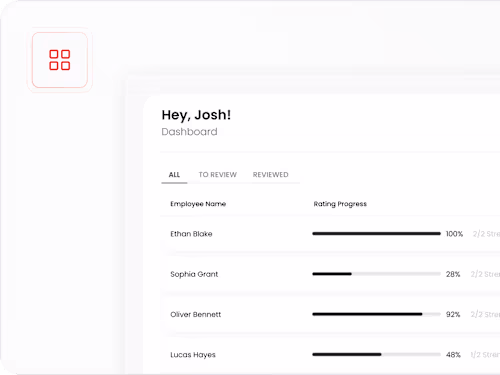This screenshot has height=375, width=500.
Task: Switch to the TO REVIEW tab
Action: [x=218, y=175]
